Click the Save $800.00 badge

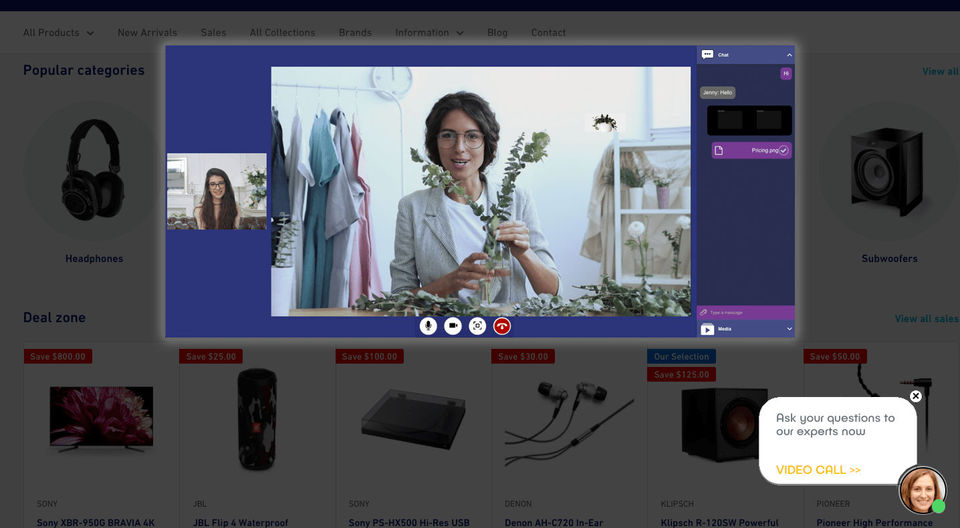(58, 356)
